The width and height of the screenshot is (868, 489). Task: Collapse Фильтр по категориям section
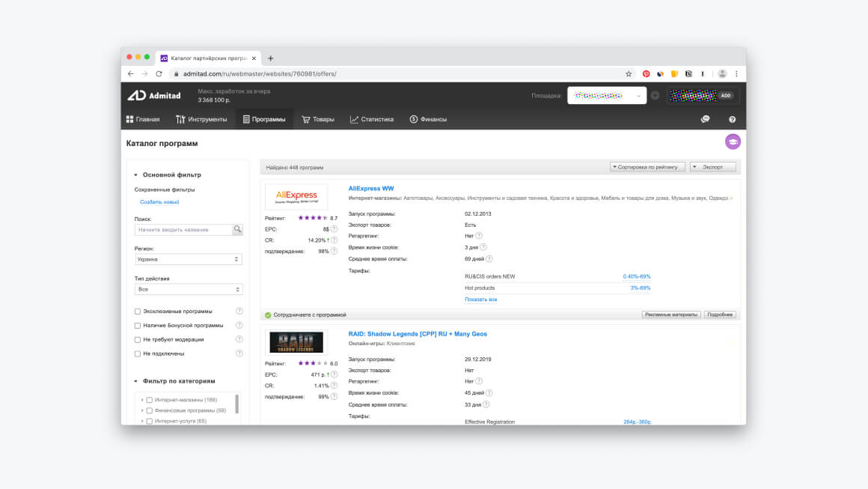(x=135, y=381)
